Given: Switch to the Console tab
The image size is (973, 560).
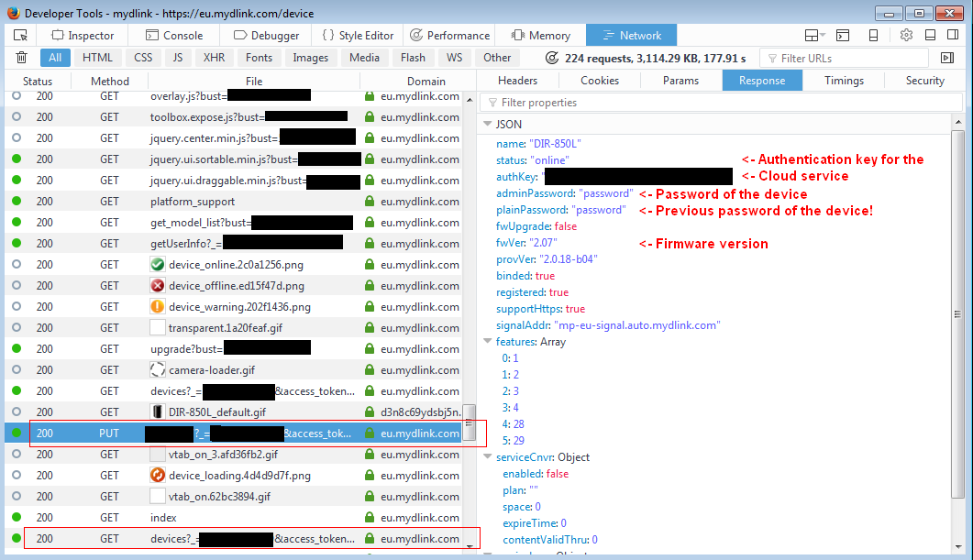Looking at the screenshot, I should (174, 36).
